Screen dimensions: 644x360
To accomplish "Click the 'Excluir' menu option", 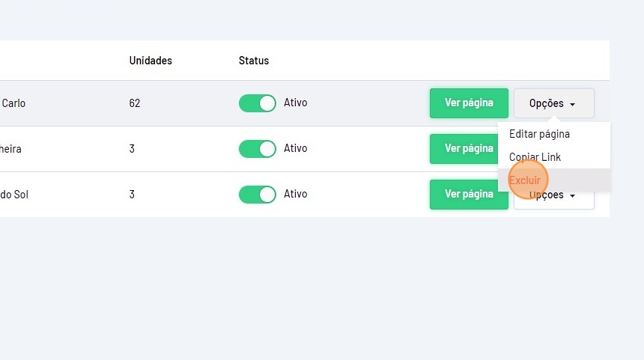I will pyautogui.click(x=525, y=180).
